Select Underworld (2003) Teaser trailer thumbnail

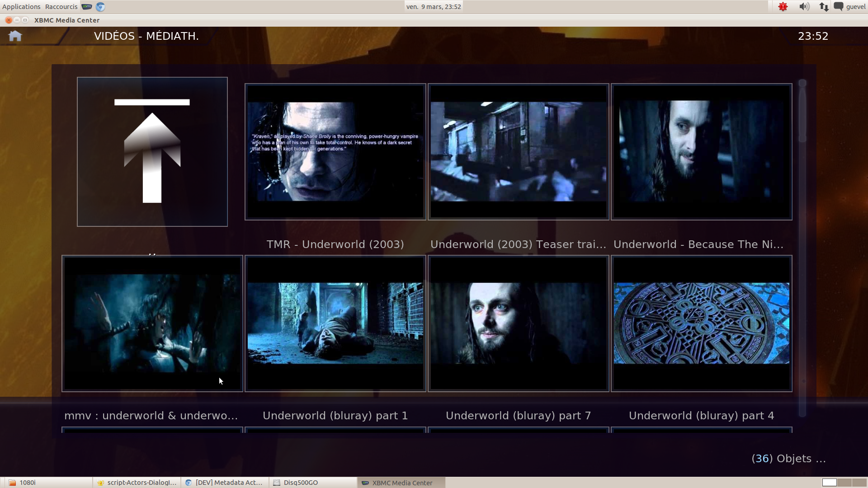(518, 152)
